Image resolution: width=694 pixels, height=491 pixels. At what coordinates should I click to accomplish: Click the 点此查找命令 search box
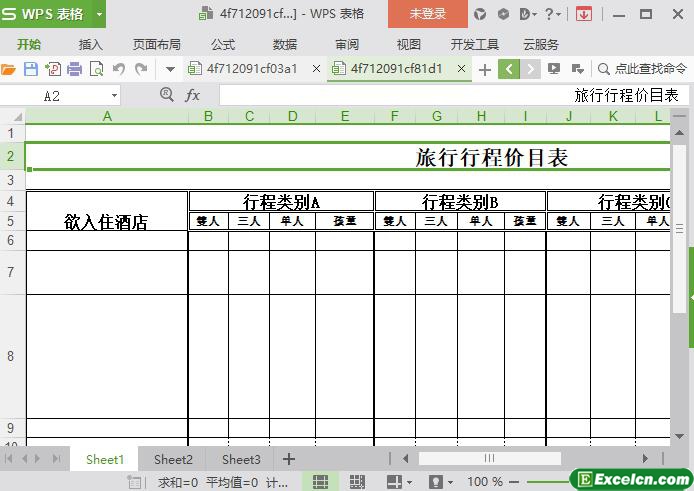[643, 69]
